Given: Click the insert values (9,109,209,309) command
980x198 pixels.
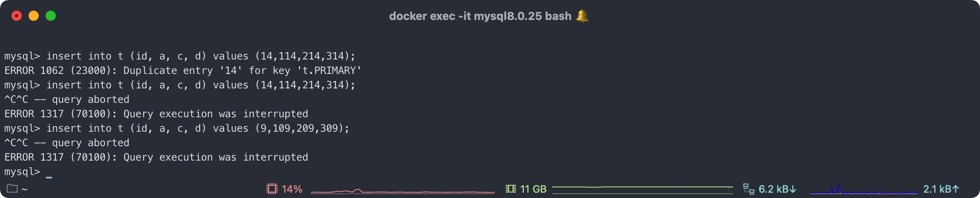Looking at the screenshot, I should click(x=177, y=128).
